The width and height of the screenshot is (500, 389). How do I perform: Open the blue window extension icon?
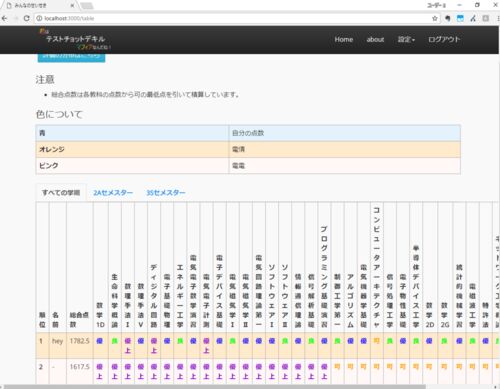point(460,18)
